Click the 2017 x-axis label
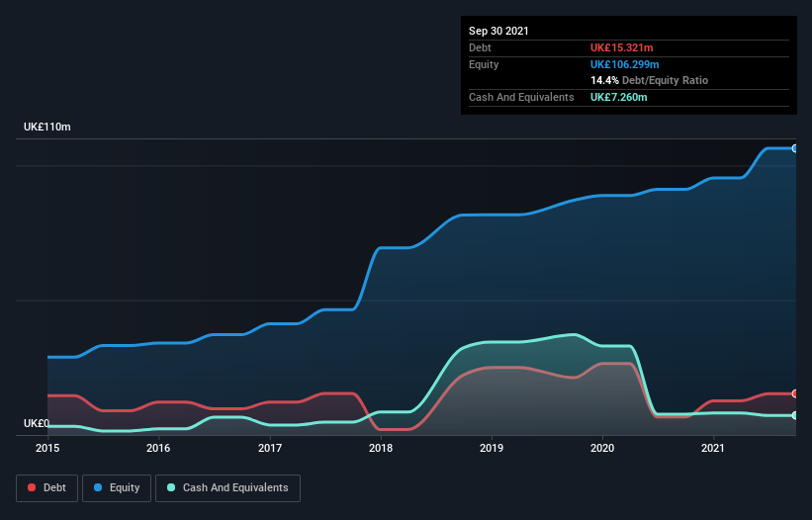This screenshot has width=812, height=520. 270,448
